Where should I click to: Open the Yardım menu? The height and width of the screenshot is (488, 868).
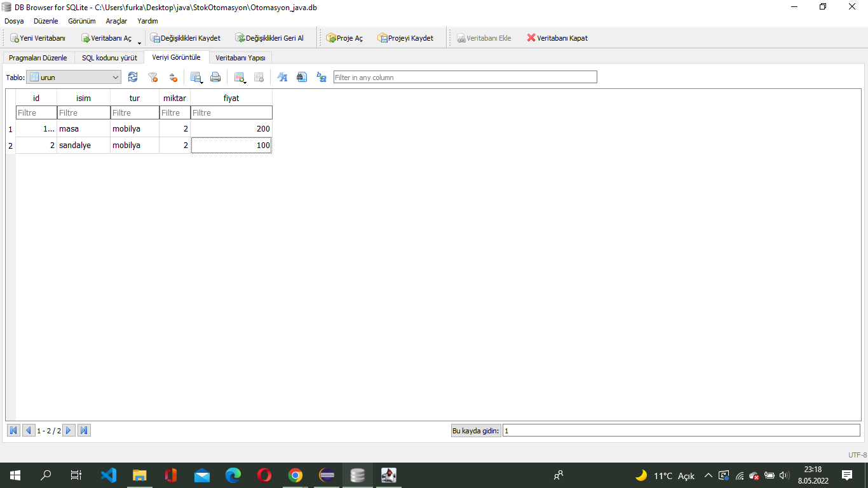click(147, 21)
